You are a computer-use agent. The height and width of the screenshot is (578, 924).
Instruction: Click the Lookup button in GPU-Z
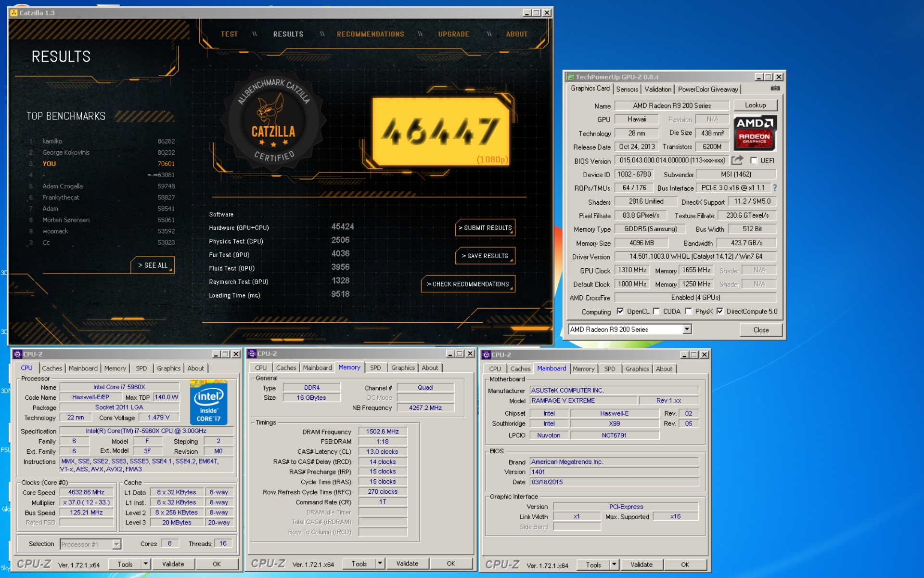click(x=755, y=105)
